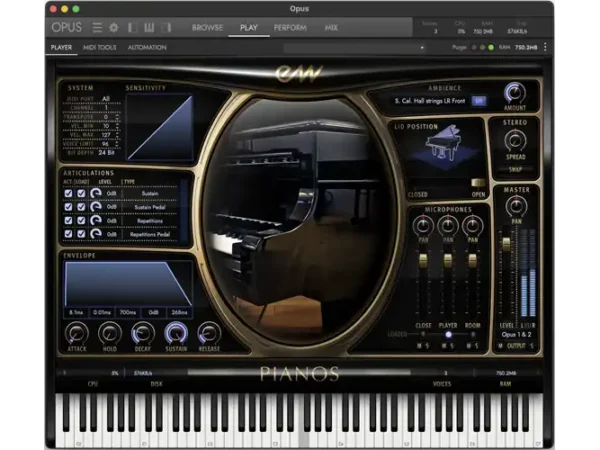The image size is (600, 450).
Task: Toggle the Active checkbox for Sustain
Action: coord(68,193)
